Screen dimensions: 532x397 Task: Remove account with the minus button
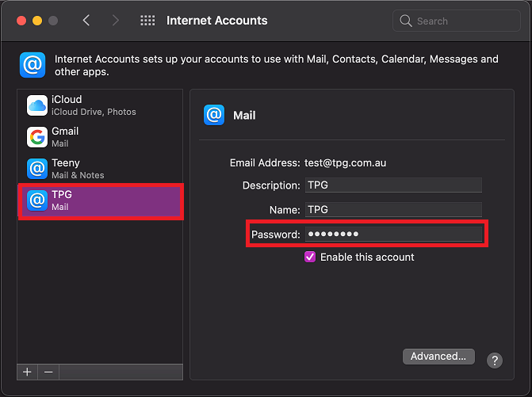coord(48,372)
